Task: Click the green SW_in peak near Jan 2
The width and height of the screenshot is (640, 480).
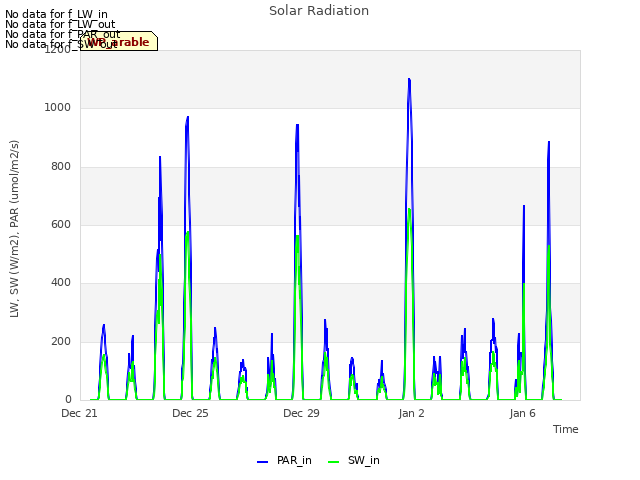Action: tap(409, 209)
